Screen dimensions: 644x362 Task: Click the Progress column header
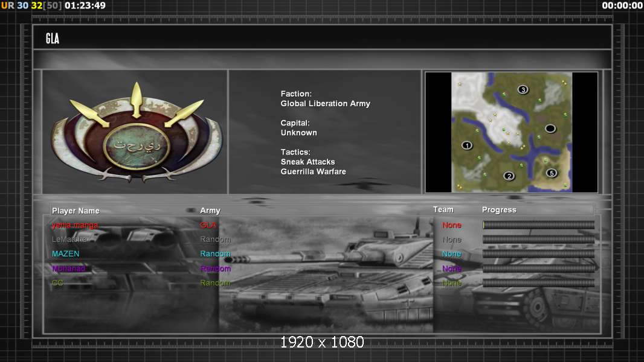tap(499, 210)
